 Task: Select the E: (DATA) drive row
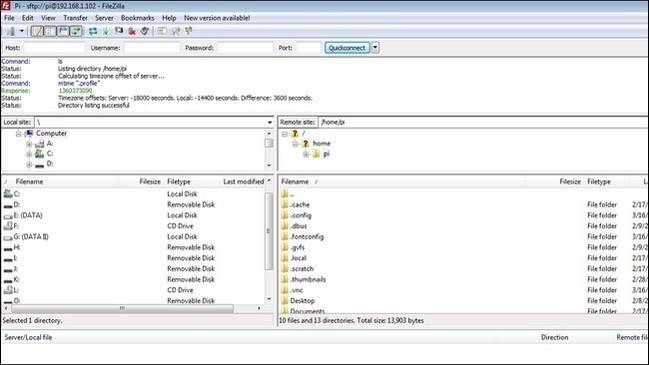point(132,216)
